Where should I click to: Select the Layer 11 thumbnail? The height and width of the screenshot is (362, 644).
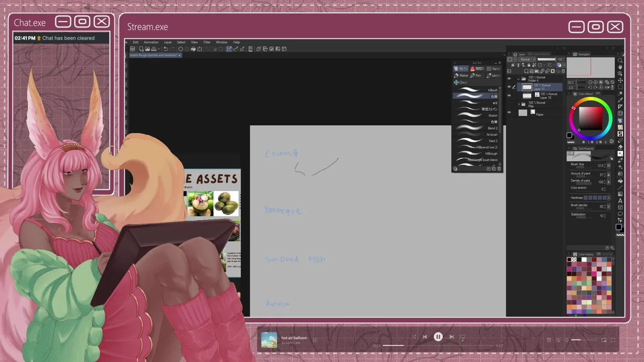pyautogui.click(x=527, y=87)
